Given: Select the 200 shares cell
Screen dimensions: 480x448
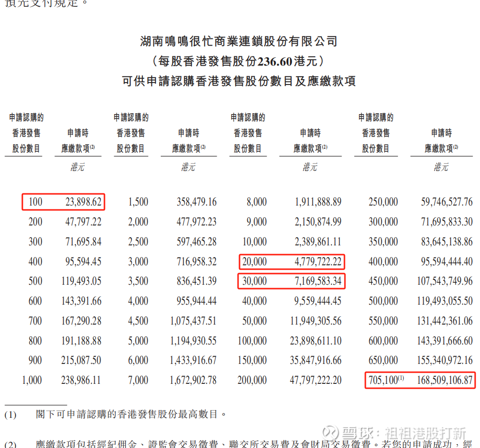Looking at the screenshot, I should [35, 222].
